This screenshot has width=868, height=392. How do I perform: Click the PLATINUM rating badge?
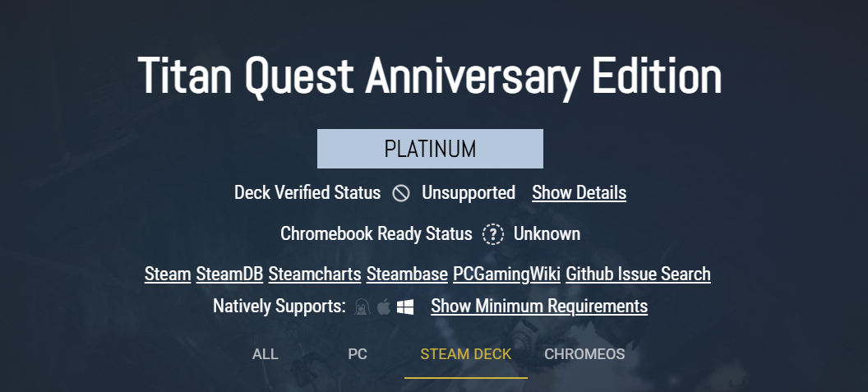point(430,149)
